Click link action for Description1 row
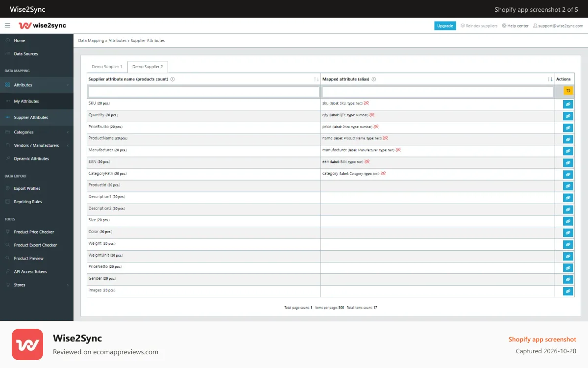Screen dimensions: 588x368 (568, 198)
